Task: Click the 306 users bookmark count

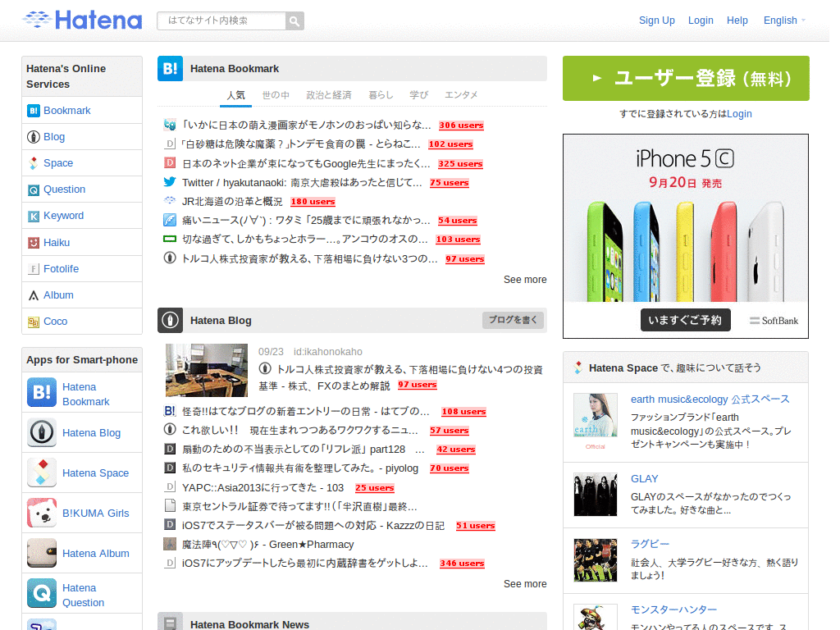Action: tap(461, 126)
